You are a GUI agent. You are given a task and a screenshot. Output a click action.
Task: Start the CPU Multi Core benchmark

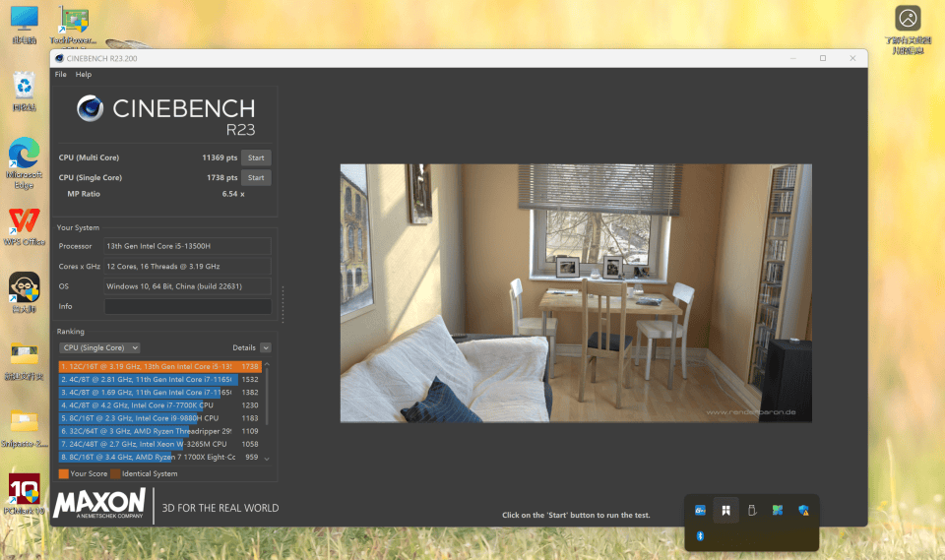click(x=256, y=157)
